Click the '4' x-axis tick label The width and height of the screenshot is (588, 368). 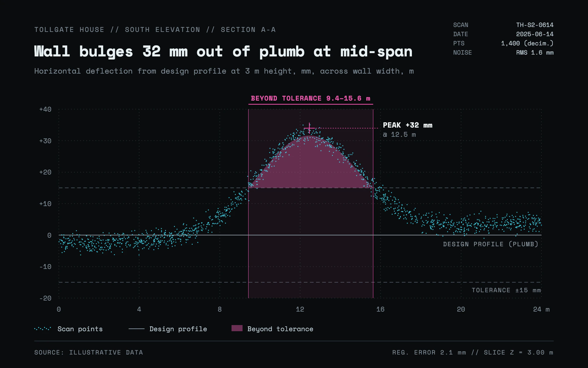[139, 309]
